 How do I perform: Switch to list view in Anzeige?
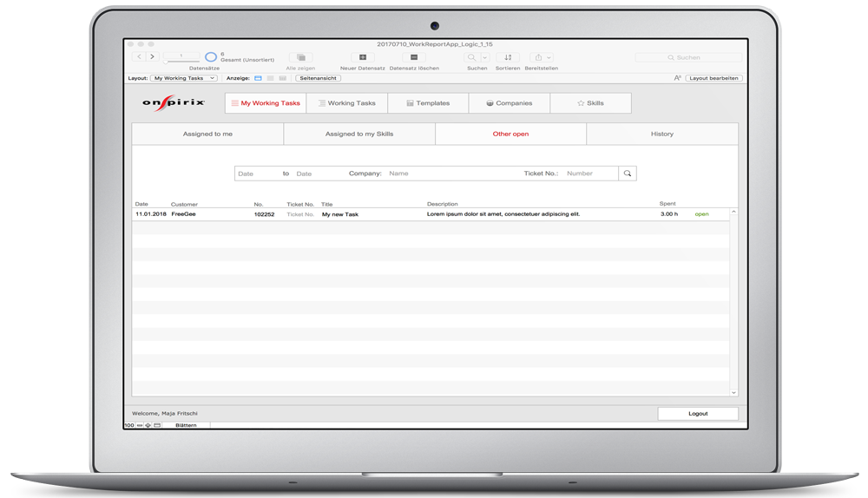pos(270,78)
